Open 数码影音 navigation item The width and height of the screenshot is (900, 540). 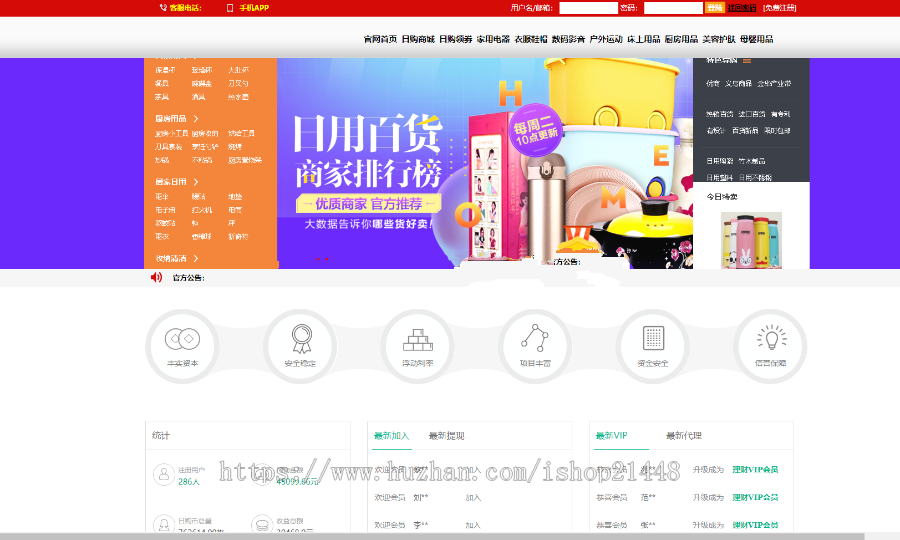568,39
